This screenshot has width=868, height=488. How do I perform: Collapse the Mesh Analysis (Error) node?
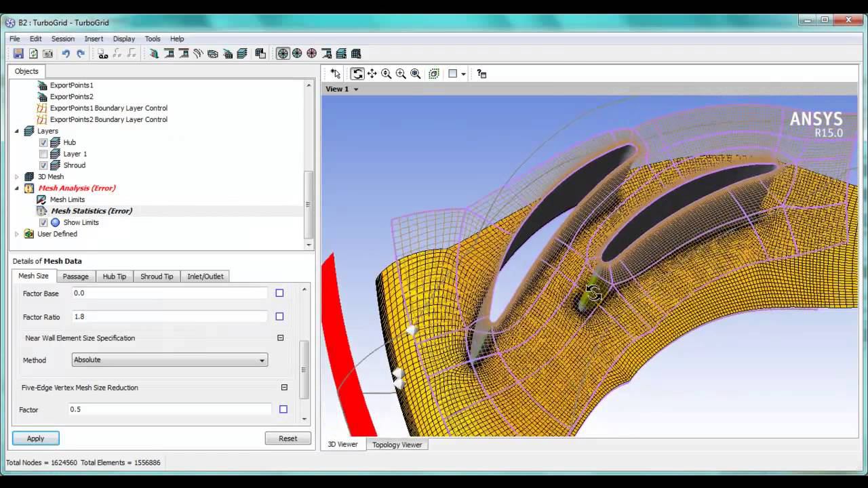[x=17, y=188]
